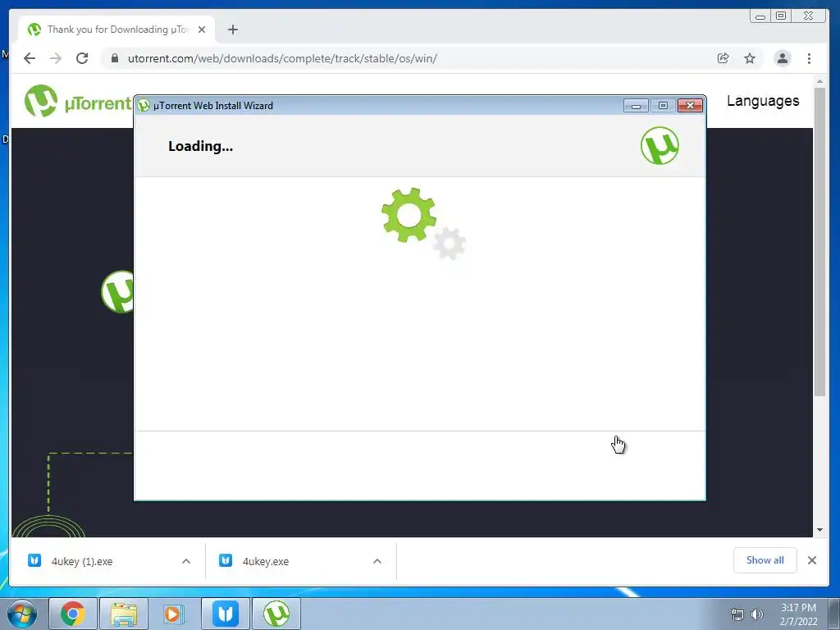Minimize the uTorrent Web Install Wizard
840x630 pixels.
tap(636, 106)
